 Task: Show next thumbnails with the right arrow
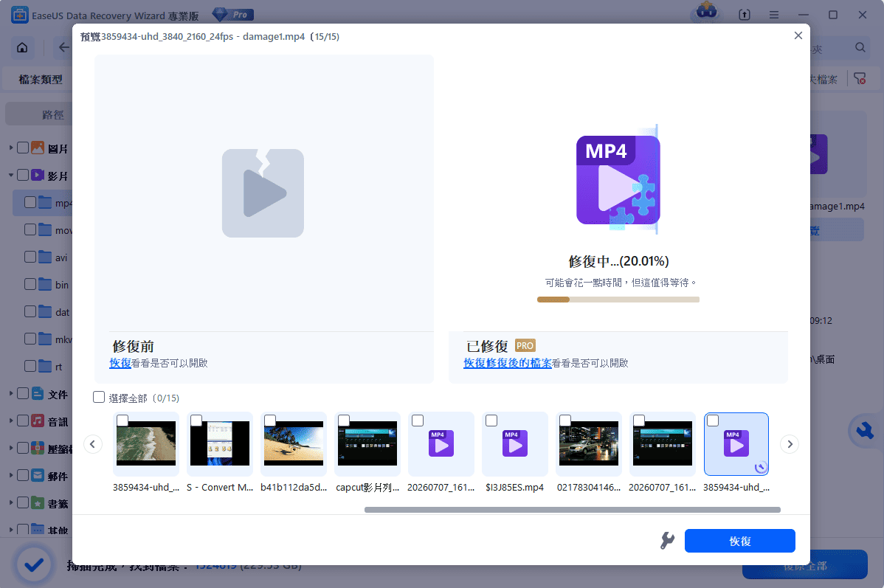click(790, 444)
